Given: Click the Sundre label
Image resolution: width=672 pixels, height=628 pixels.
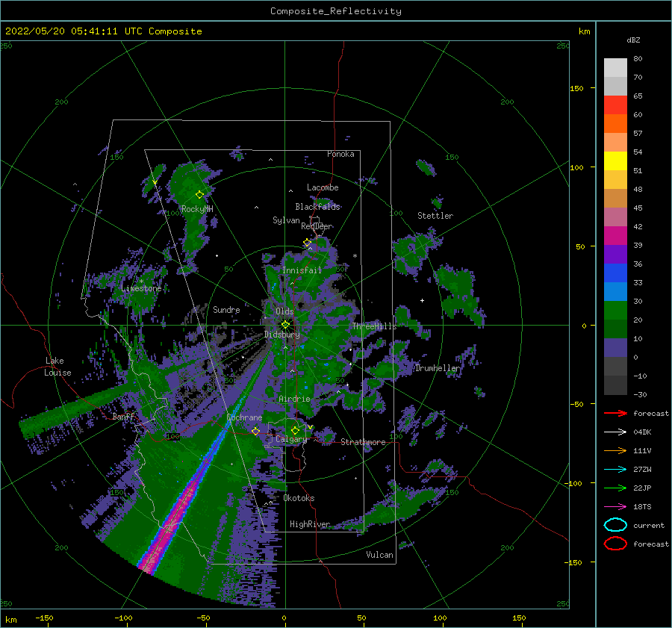Looking at the screenshot, I should [x=226, y=309].
